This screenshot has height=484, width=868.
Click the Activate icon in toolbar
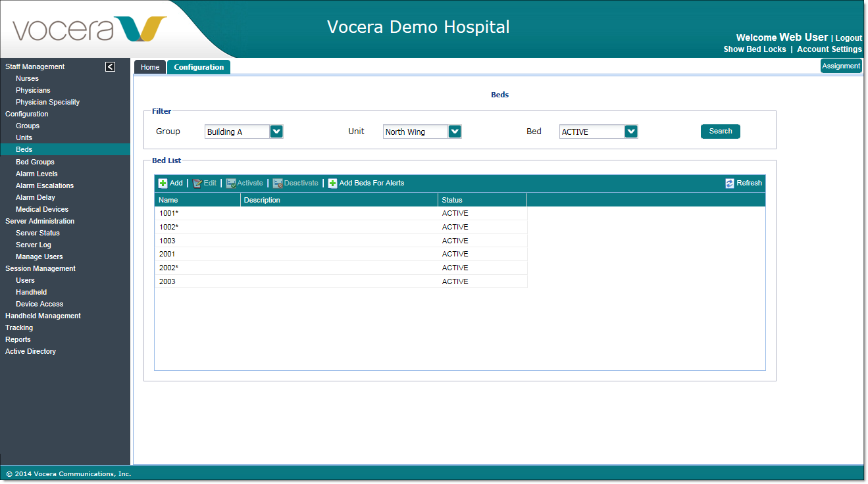tap(231, 183)
